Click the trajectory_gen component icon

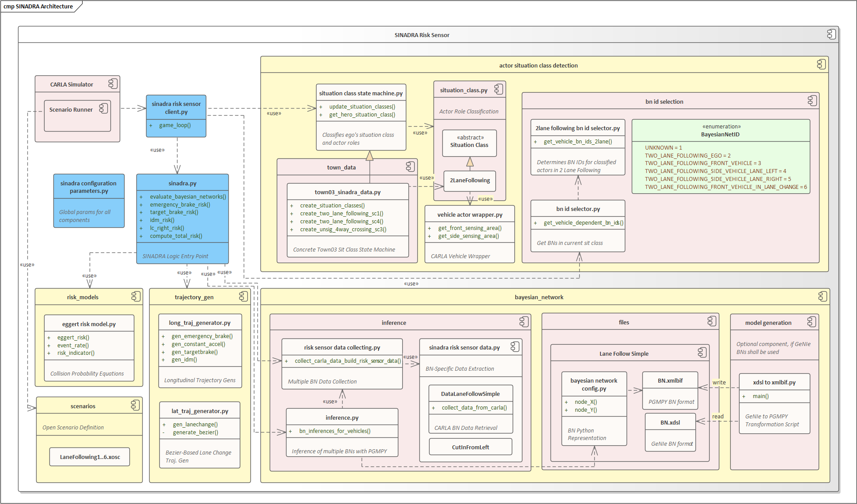click(x=243, y=297)
